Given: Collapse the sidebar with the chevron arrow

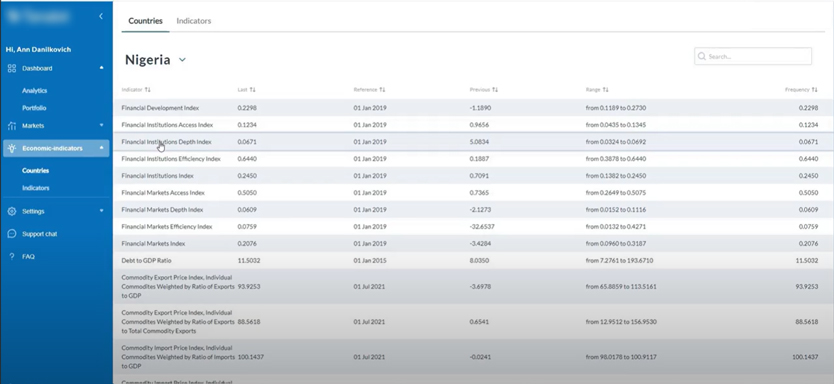Looking at the screenshot, I should (x=101, y=16).
